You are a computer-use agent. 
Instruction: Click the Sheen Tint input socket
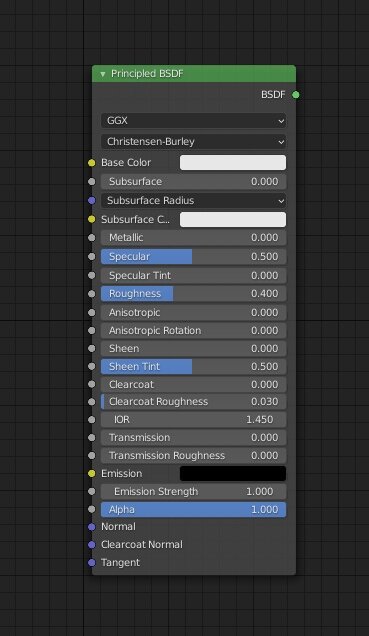click(x=92, y=366)
